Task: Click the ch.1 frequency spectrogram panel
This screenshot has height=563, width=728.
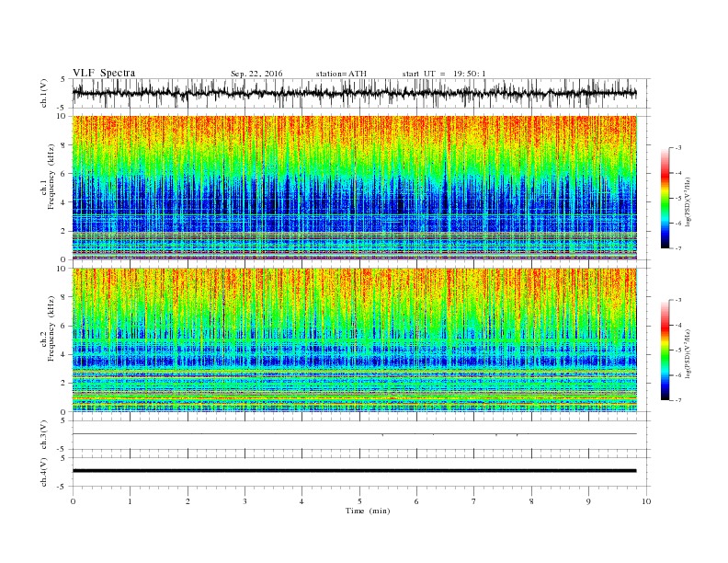Action: coord(354,188)
